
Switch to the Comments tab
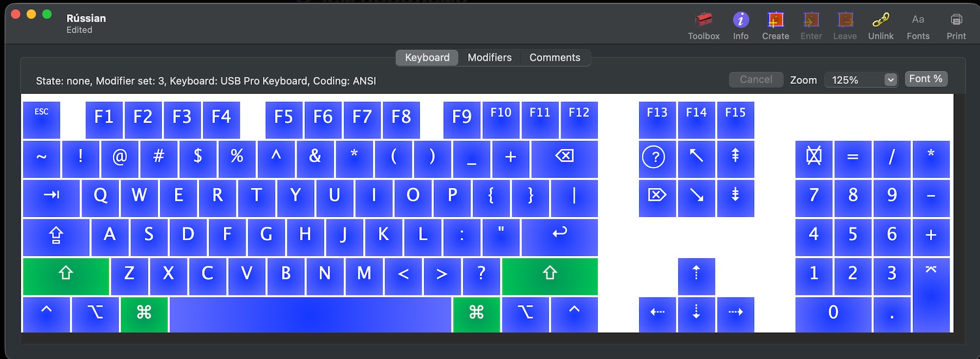click(x=554, y=58)
